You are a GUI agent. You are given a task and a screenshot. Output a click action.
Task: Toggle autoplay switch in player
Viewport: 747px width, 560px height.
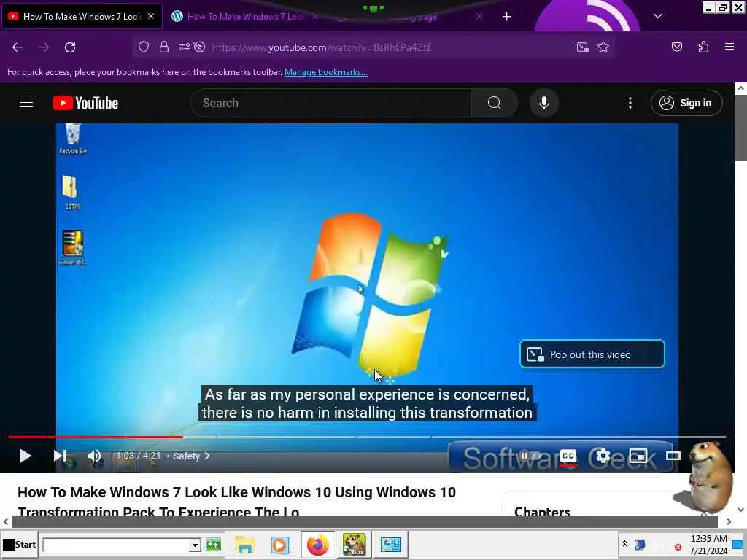click(530, 456)
